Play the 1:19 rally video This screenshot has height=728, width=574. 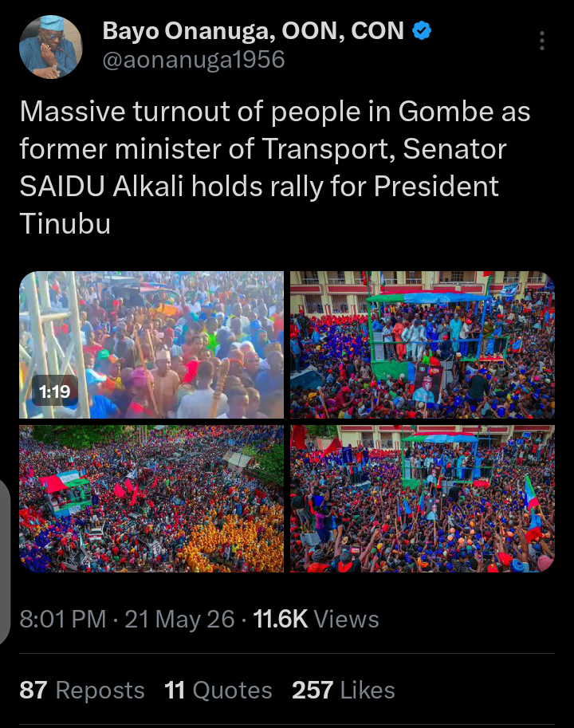(151, 344)
